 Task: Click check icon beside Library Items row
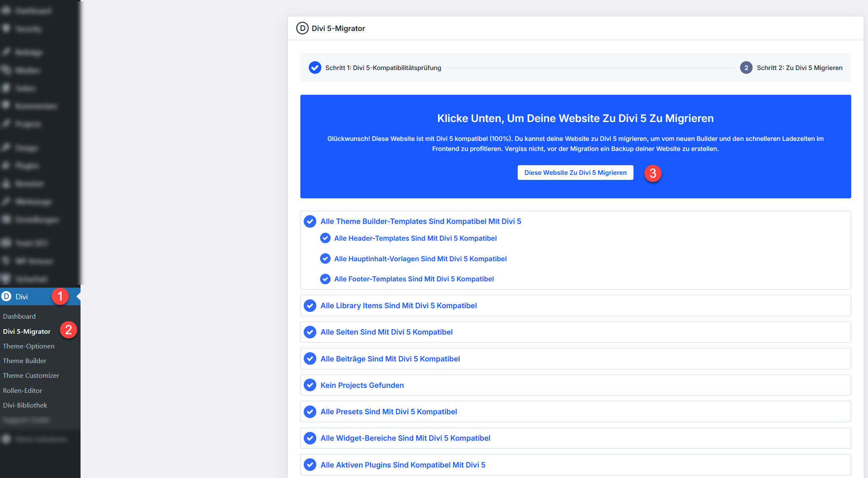tap(310, 306)
